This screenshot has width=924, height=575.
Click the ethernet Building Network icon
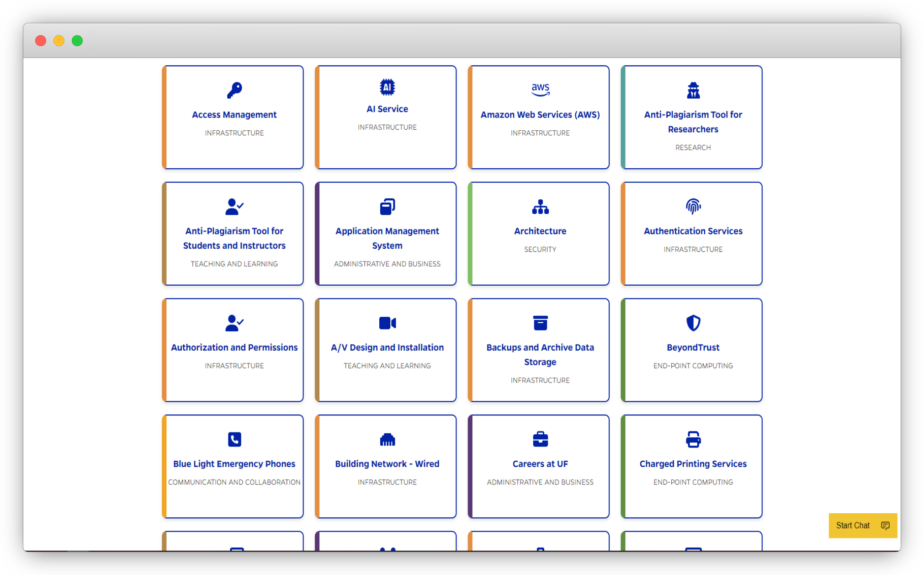(387, 439)
